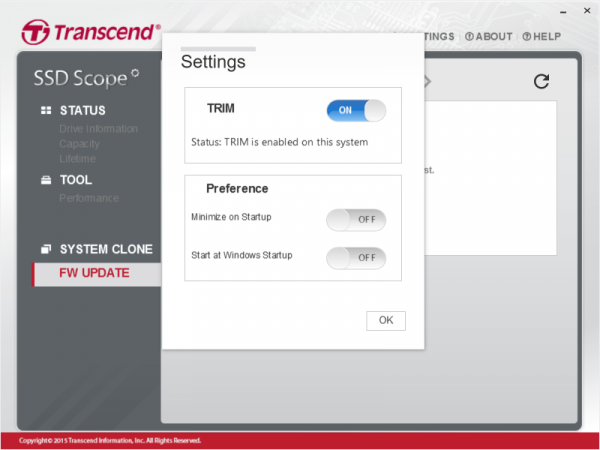Open the ABOUT link in header
Viewport: 600px width, 450px height.
[x=493, y=37]
